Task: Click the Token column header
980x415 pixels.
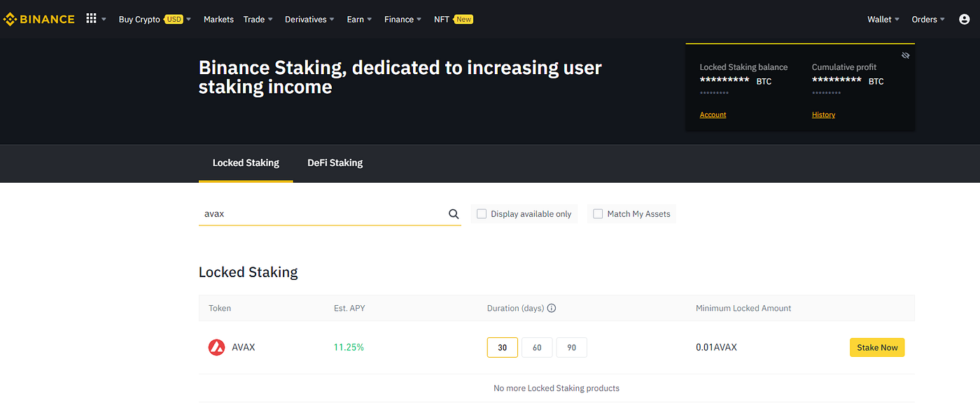Action: coord(220,308)
